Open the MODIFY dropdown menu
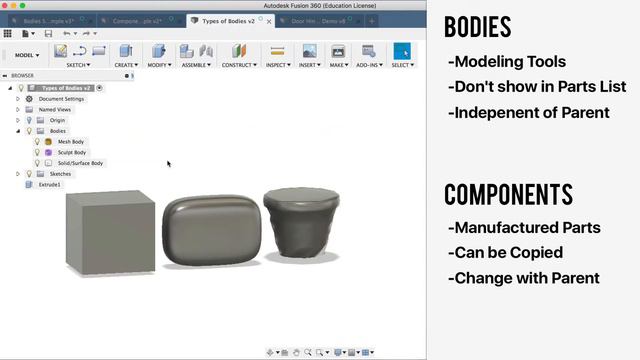This screenshot has width=640, height=360. (159, 65)
